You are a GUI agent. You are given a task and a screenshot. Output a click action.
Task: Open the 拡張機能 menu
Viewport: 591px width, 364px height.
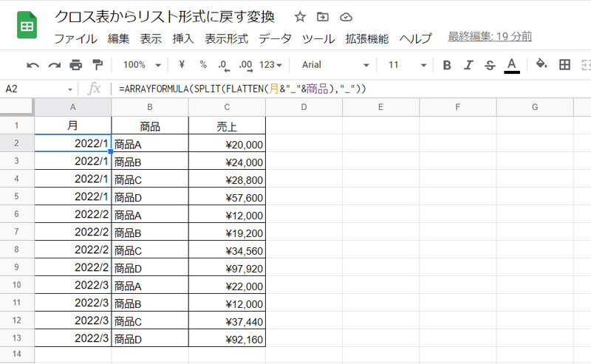(x=367, y=38)
